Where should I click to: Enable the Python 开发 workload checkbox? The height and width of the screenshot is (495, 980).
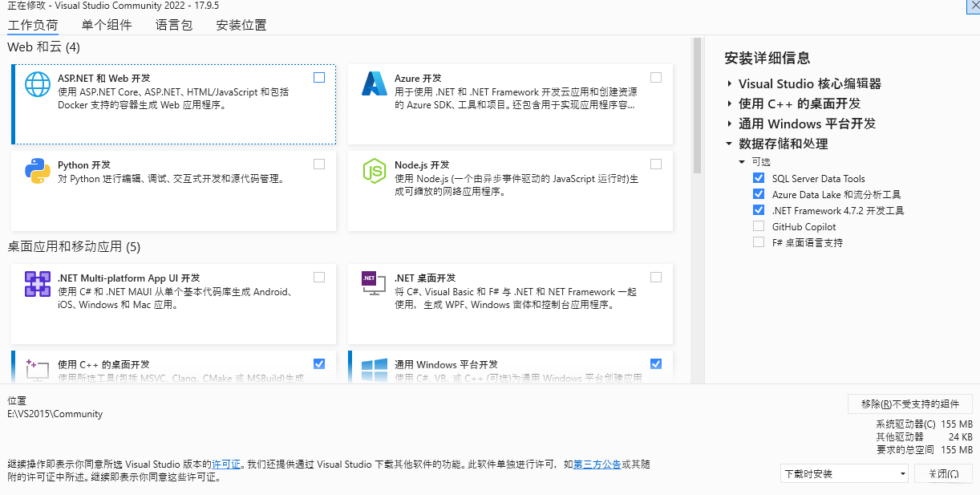[x=319, y=164]
